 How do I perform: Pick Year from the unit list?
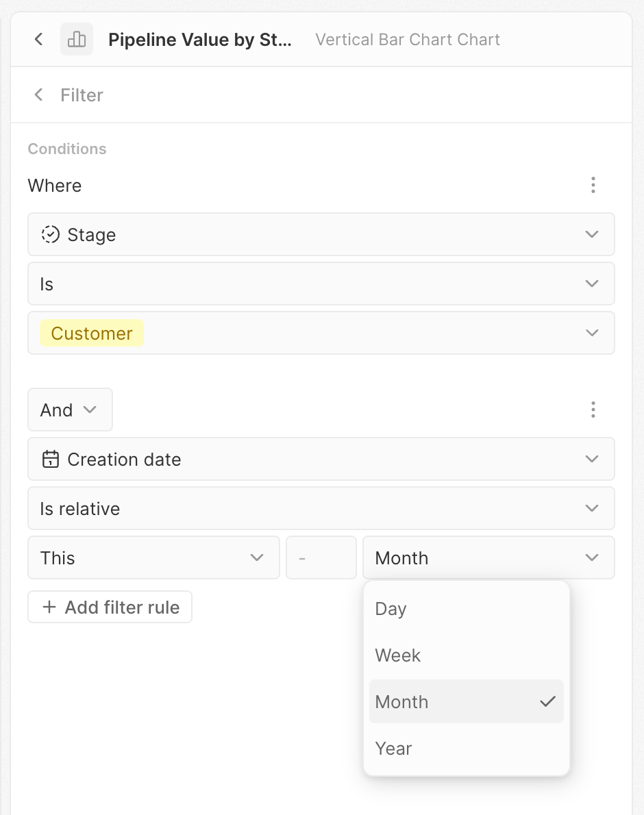(x=466, y=749)
